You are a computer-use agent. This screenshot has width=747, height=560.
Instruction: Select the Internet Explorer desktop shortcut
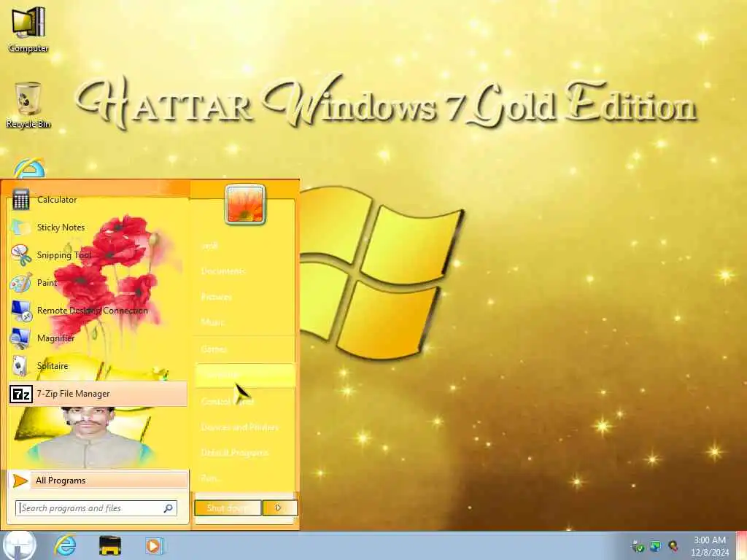[x=29, y=168]
